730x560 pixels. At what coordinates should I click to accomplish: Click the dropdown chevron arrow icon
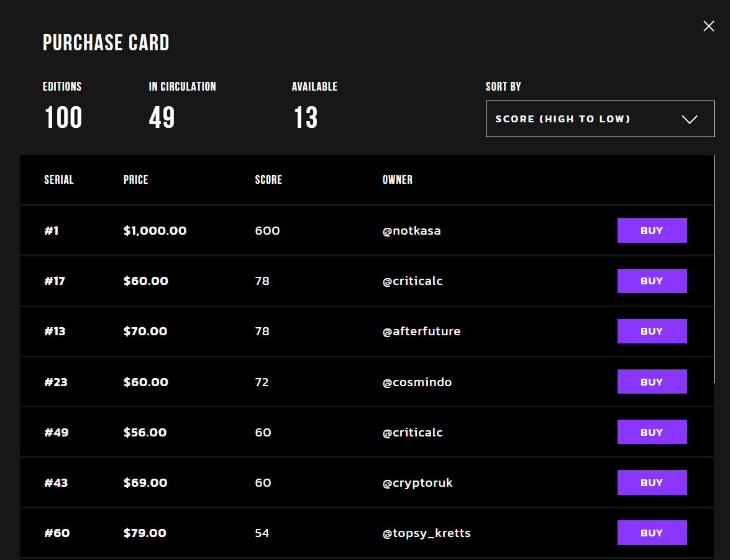tap(690, 119)
